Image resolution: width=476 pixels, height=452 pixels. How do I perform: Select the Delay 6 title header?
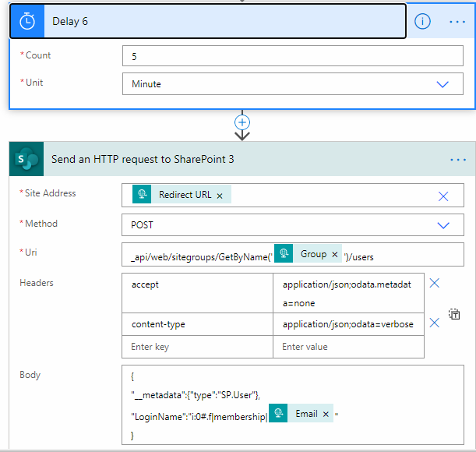click(208, 21)
